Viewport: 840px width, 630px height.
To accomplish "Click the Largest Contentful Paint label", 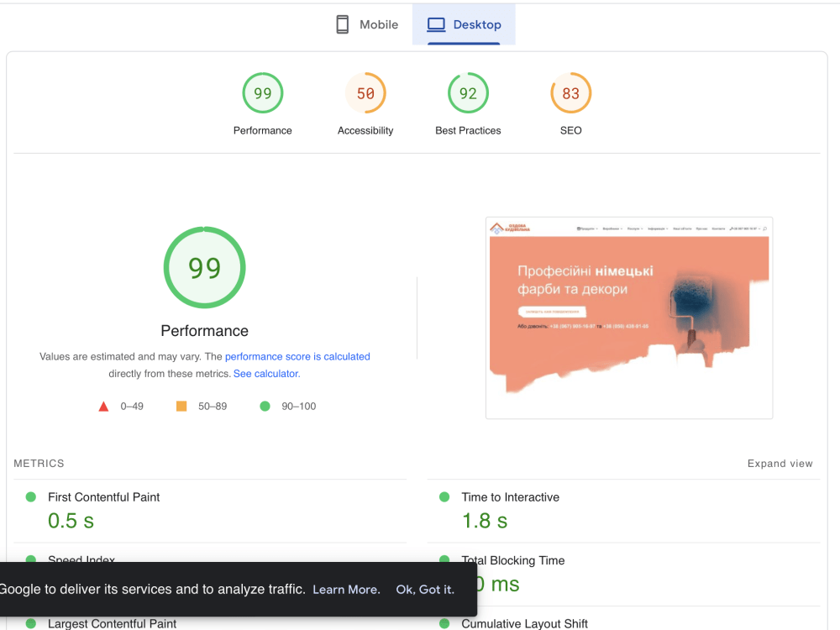I will [112, 623].
